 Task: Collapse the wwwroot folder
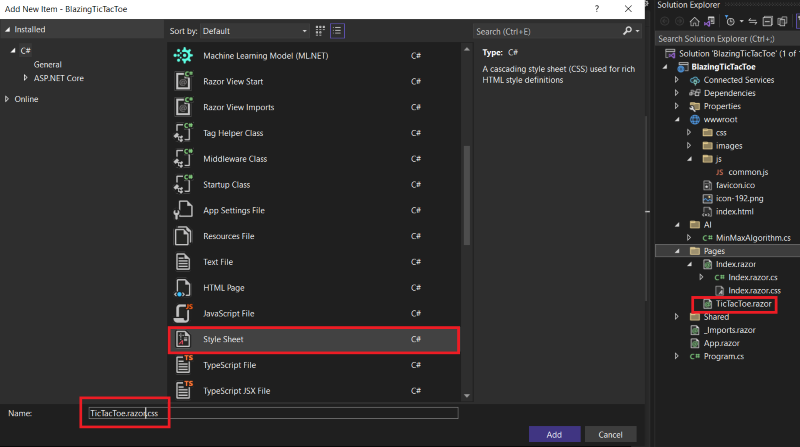(677, 119)
